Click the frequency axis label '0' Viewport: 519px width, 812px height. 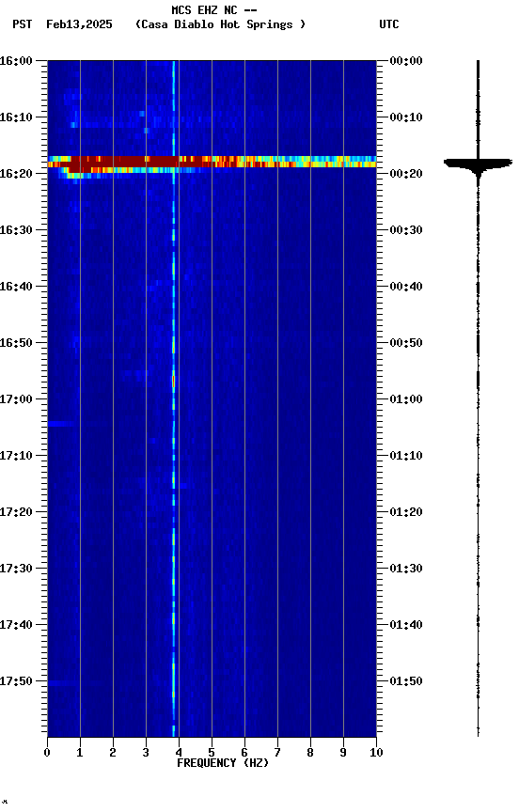click(47, 753)
